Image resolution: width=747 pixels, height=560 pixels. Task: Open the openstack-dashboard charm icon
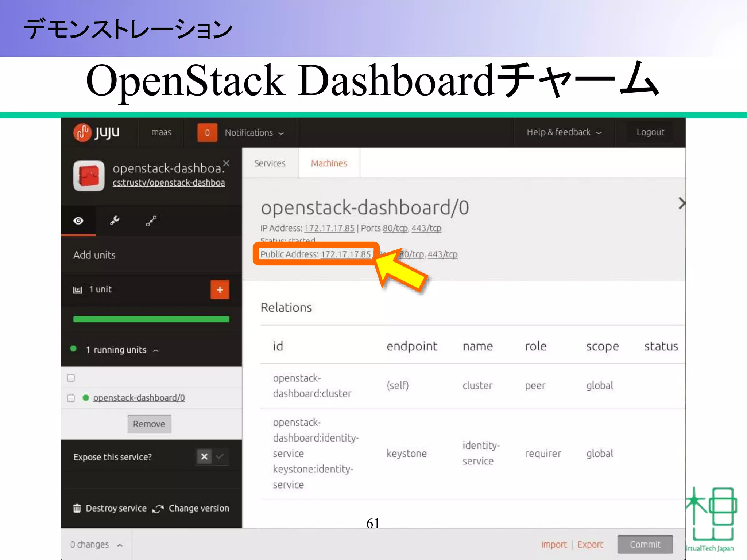pyautogui.click(x=89, y=176)
